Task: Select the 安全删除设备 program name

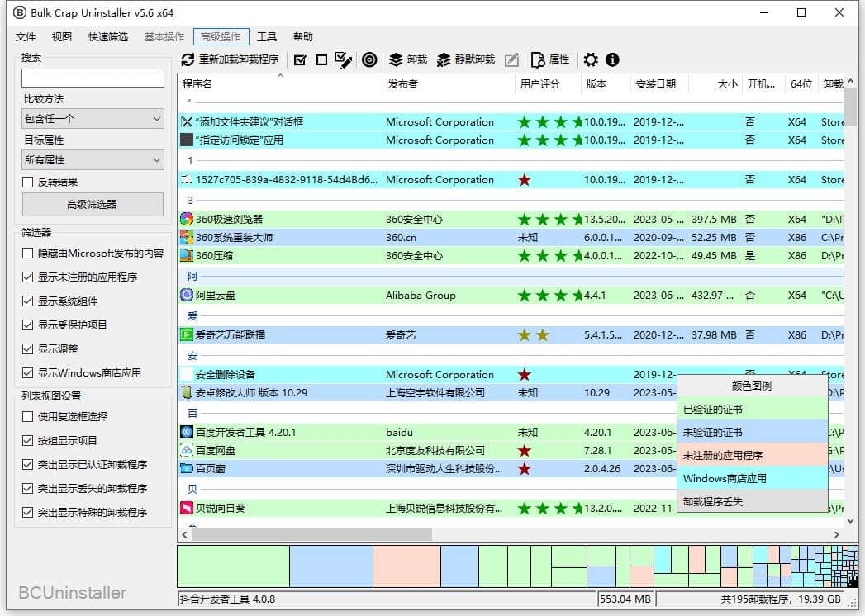Action: pos(225,374)
